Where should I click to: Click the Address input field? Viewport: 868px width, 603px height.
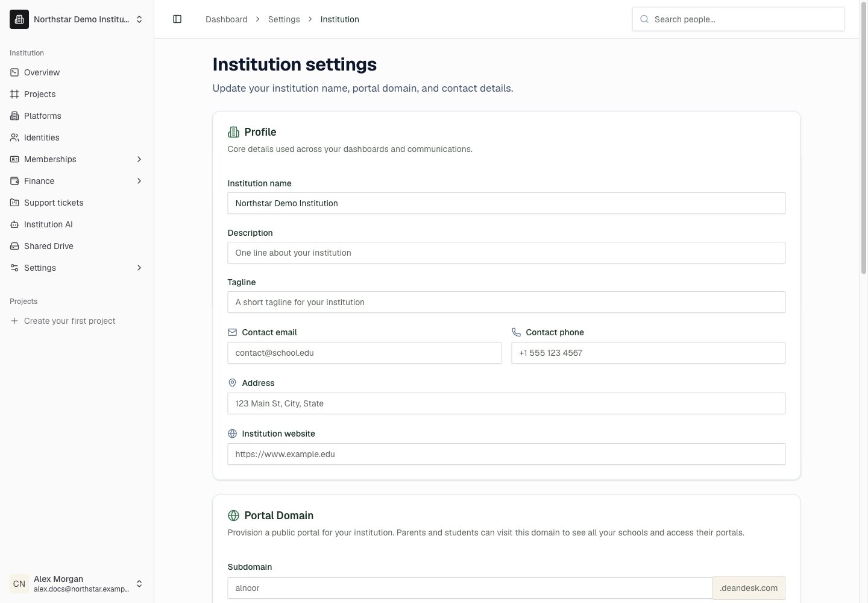click(x=506, y=403)
